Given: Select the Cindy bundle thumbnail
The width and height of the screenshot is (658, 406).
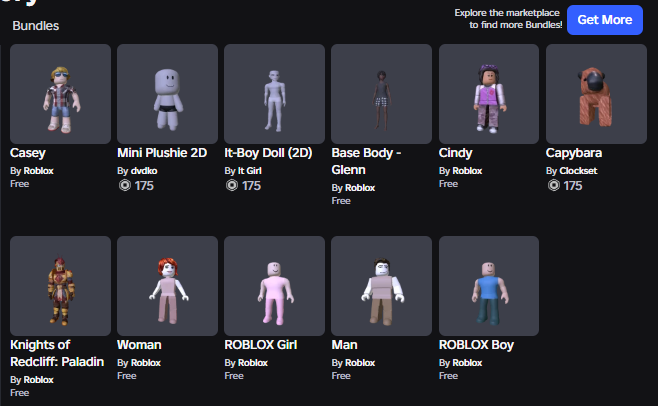Looking at the screenshot, I should click(x=489, y=94).
